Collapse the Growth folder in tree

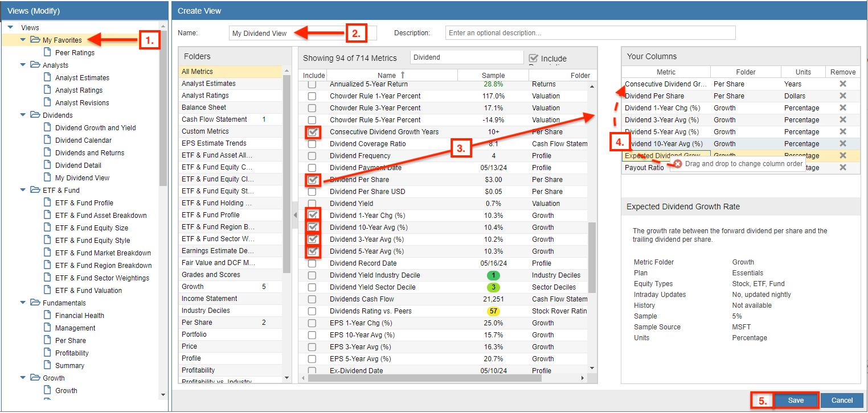(23, 378)
